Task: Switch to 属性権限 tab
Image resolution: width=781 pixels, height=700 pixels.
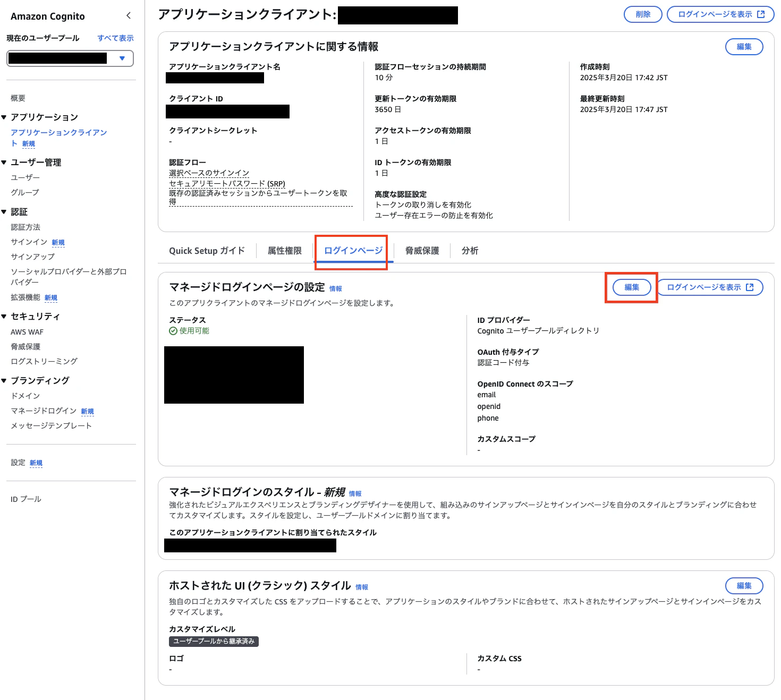Action: [285, 251]
